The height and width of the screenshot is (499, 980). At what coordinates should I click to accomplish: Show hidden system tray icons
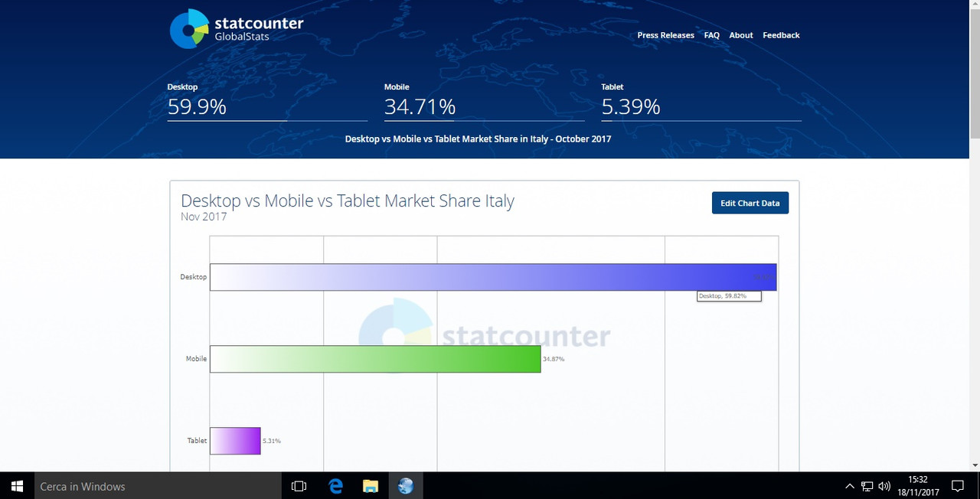pos(850,486)
